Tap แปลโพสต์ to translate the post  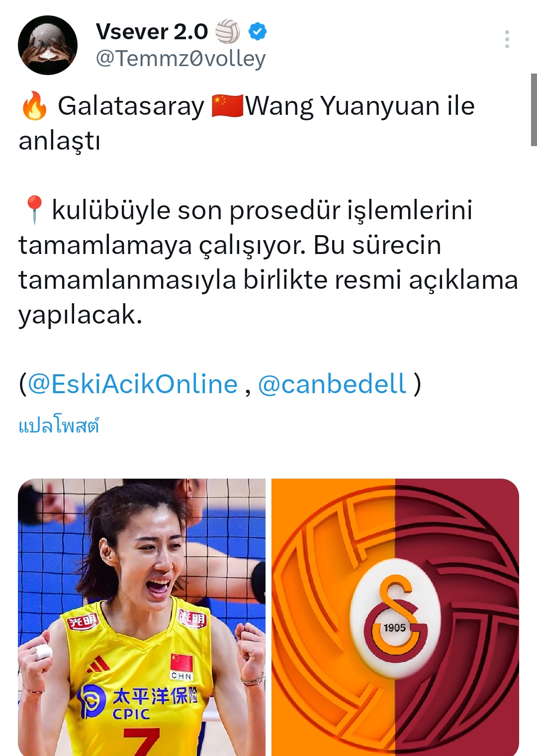click(59, 426)
